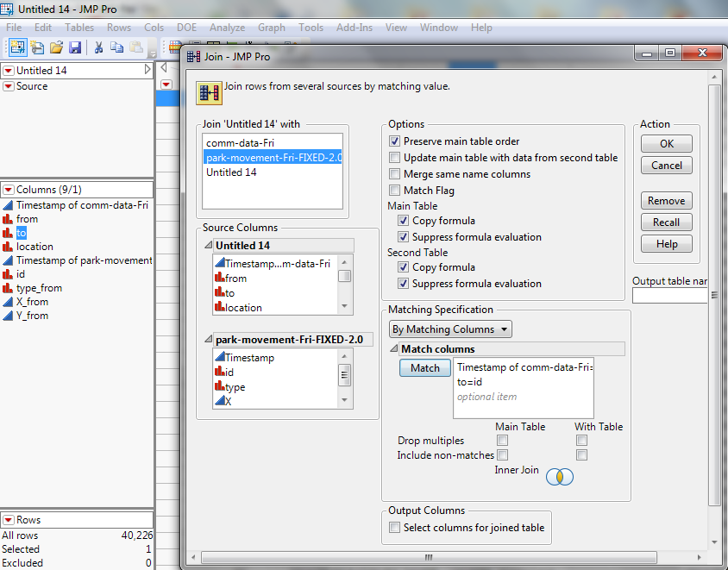This screenshot has width=728, height=570.
Task: Click the Output table name input field
Action: point(671,296)
